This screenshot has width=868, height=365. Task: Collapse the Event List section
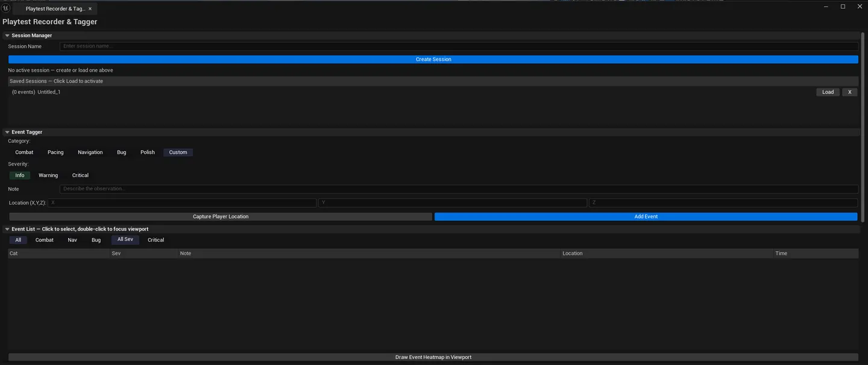(7, 229)
